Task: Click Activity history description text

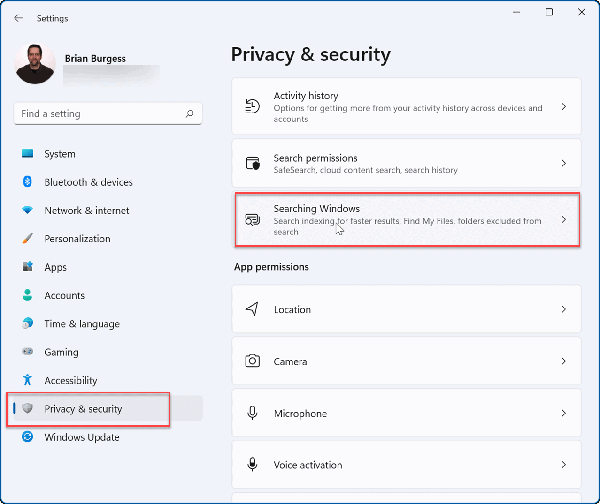Action: coord(408,113)
